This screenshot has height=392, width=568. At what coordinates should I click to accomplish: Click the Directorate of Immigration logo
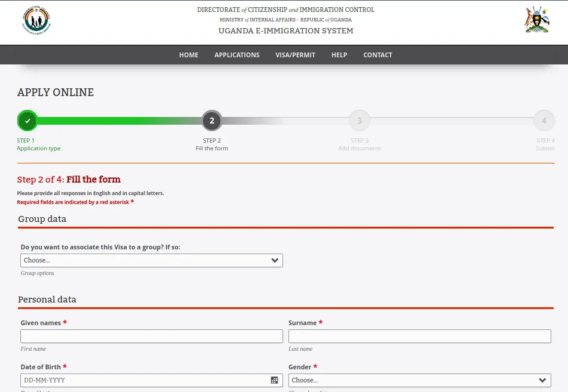click(37, 20)
